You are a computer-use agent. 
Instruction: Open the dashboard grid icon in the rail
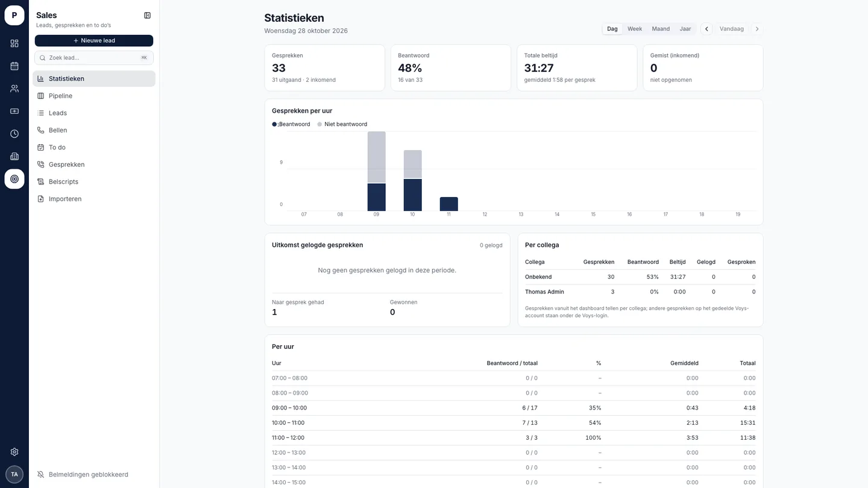click(x=14, y=43)
